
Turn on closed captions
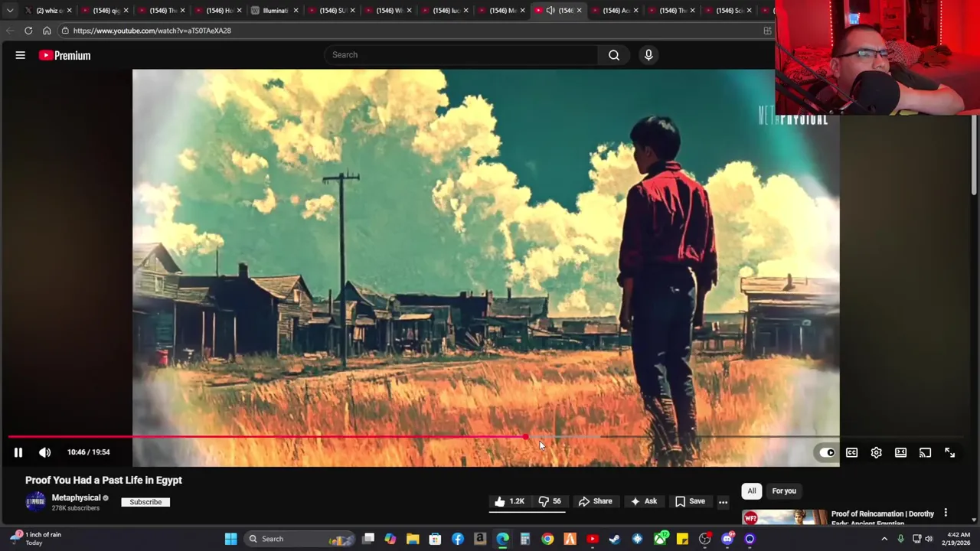851,452
